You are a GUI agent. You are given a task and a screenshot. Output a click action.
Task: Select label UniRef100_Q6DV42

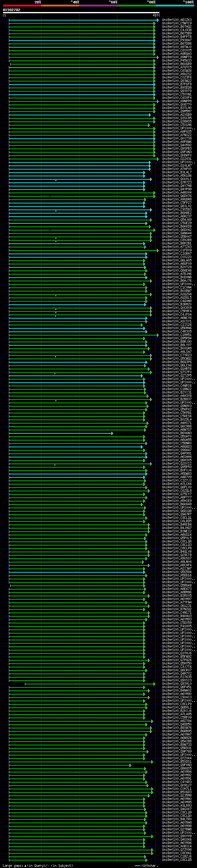177,230
